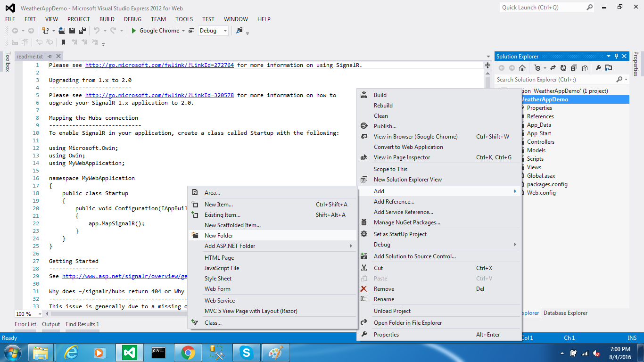Switch to the Database Explorer tab
The width and height of the screenshot is (644, 362).
[x=565, y=313]
